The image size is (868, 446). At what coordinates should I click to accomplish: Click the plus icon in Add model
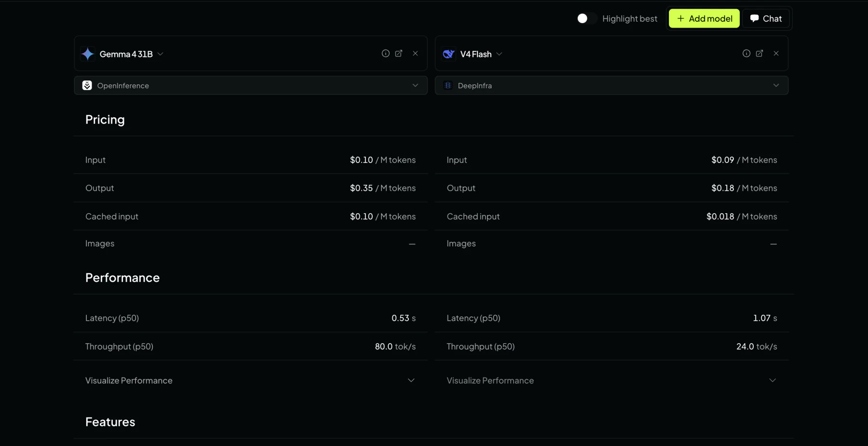click(680, 18)
